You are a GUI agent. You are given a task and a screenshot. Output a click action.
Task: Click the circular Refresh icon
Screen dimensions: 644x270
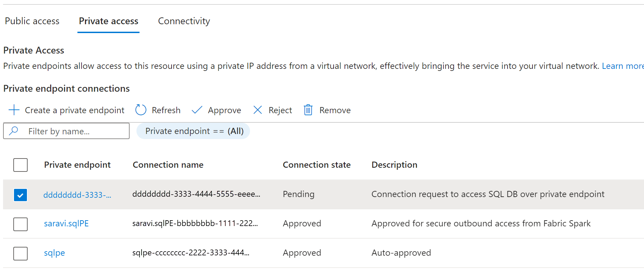[x=141, y=110]
